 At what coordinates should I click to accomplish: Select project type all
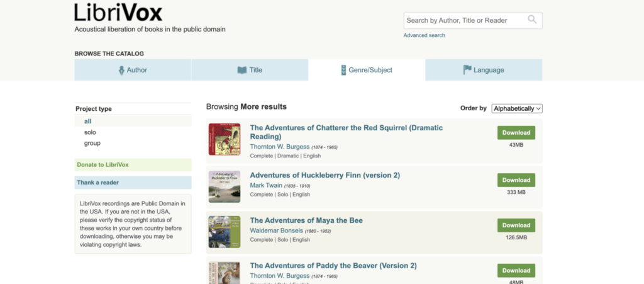click(88, 122)
